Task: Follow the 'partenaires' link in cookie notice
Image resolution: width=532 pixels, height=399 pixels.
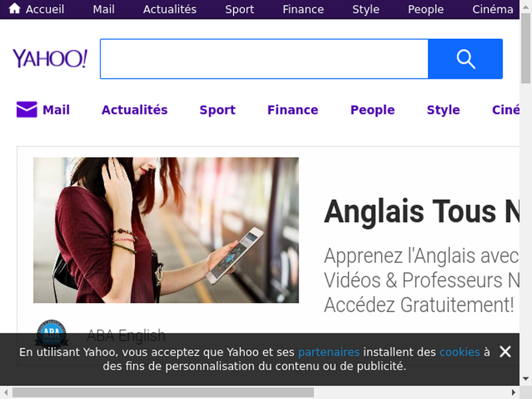Action: coord(329,352)
